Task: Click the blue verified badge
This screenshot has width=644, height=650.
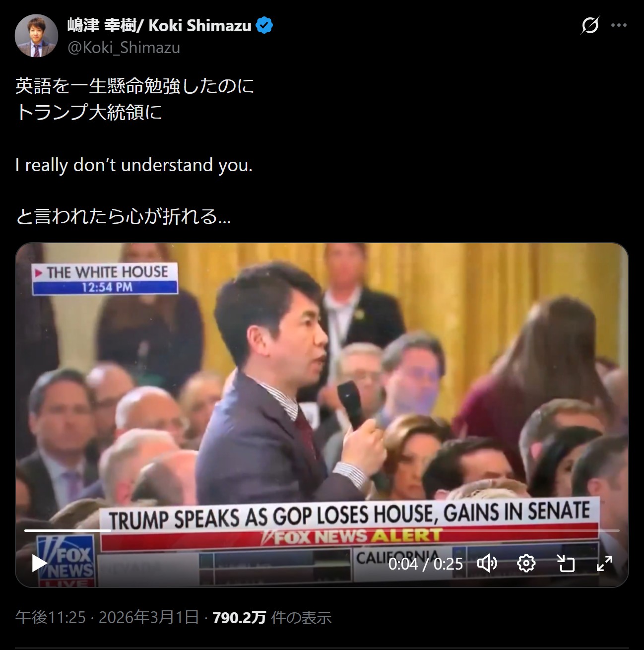Action: point(264,25)
